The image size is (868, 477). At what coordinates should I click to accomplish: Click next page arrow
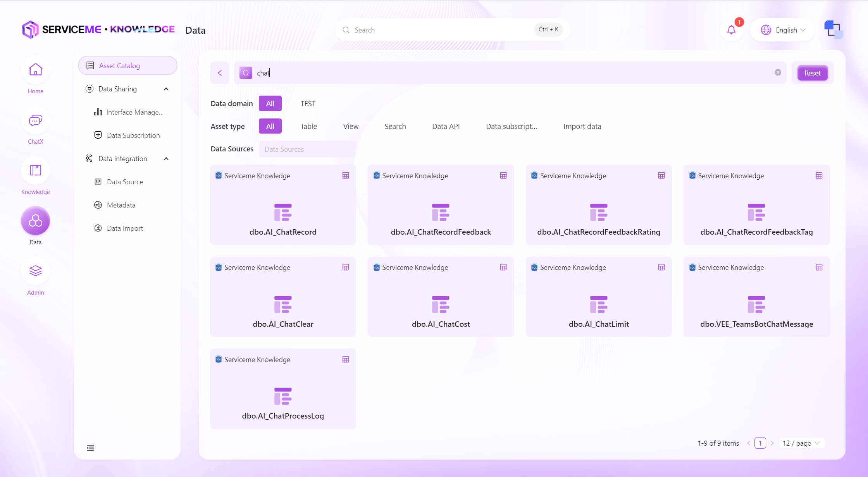click(772, 443)
